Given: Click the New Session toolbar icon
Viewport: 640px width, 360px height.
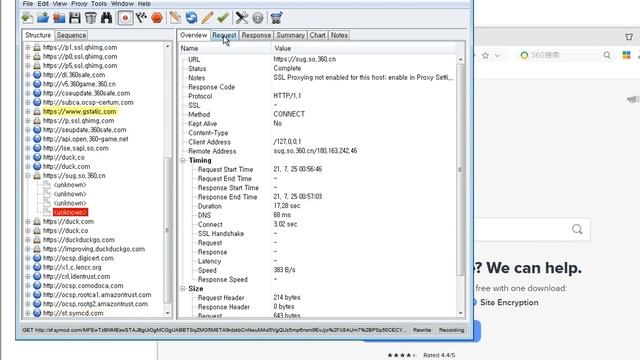Looking at the screenshot, I should pos(27,18).
